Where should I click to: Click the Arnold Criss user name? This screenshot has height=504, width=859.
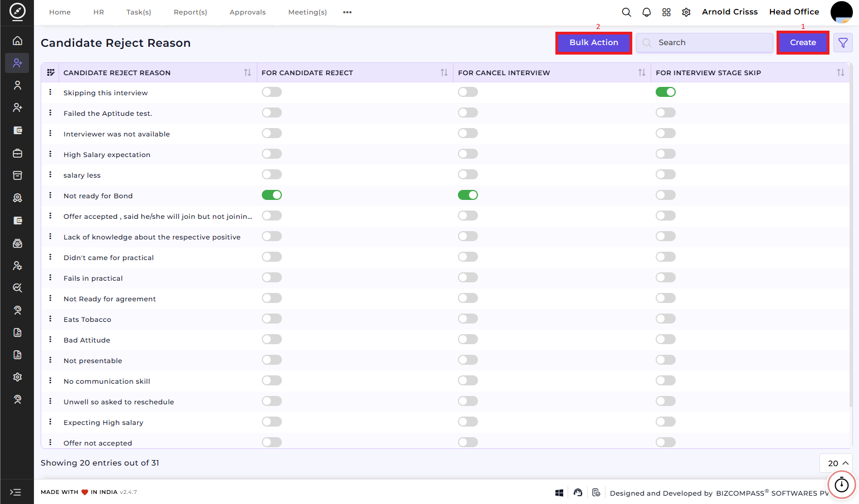point(730,12)
